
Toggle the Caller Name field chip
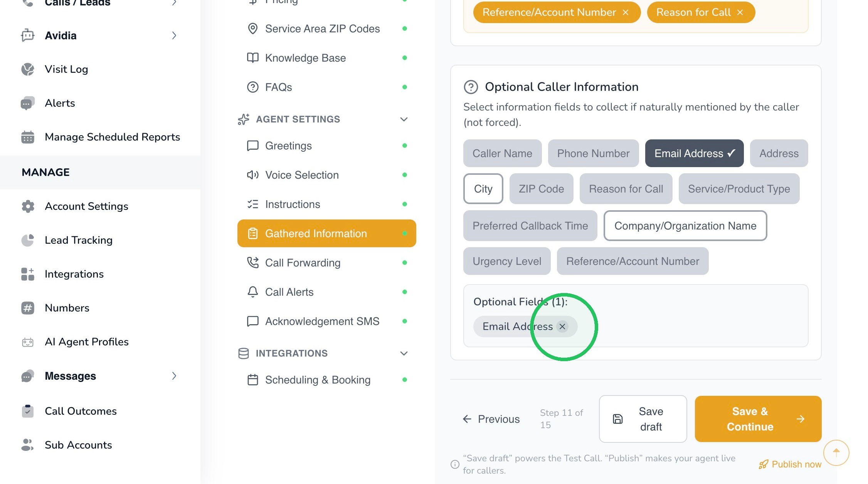[502, 153]
